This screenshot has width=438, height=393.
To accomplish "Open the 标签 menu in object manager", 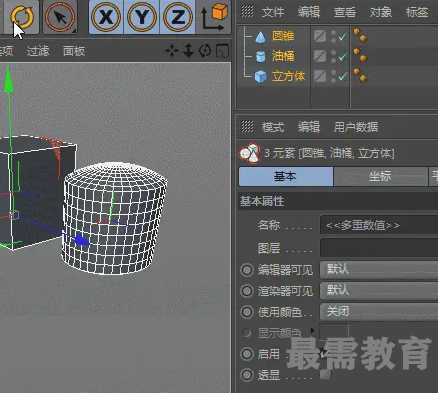I will coord(417,12).
